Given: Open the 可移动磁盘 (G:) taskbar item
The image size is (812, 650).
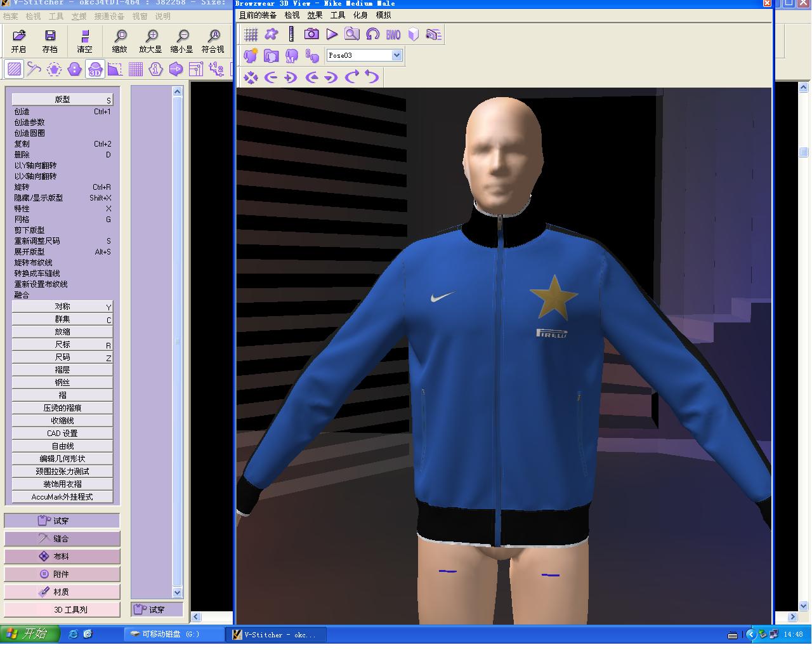Looking at the screenshot, I should click(174, 634).
